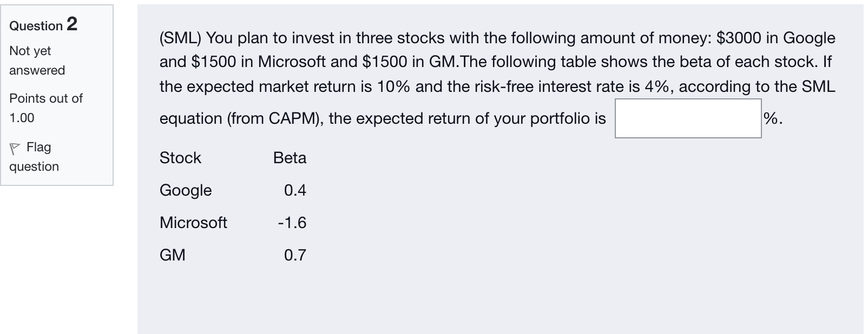The image size is (868, 334).
Task: Click the Question 2 heading
Action: coord(43,24)
